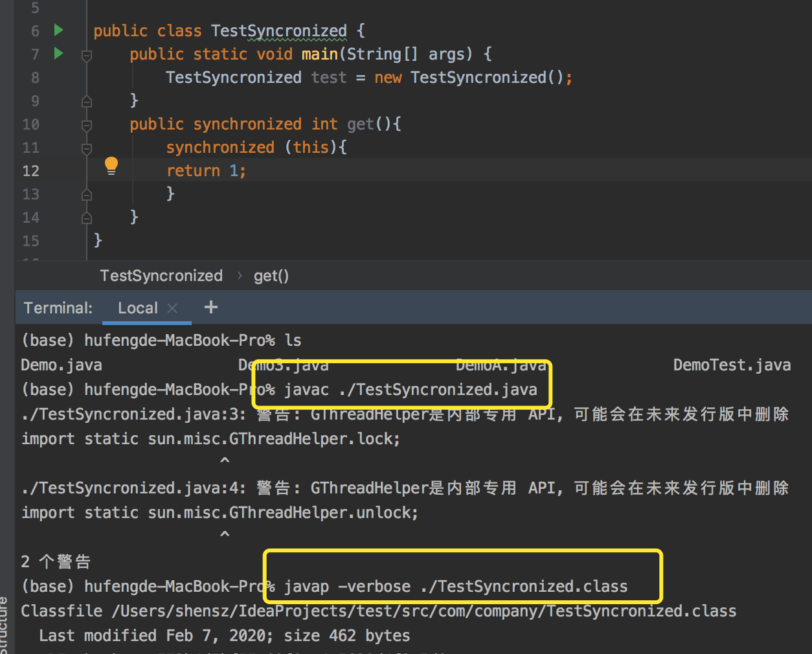Screen dimensions: 812x654
Task: Collapse synchronized block fold marker on line 11
Action: [87, 149]
